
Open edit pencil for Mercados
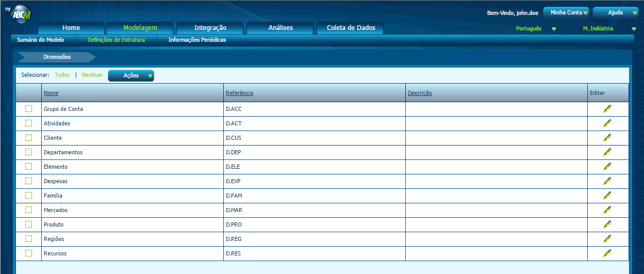pos(607,210)
